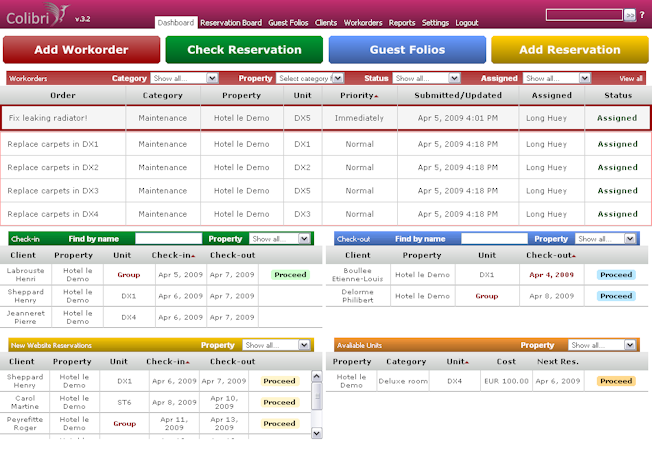Click the Workorders View all link
The height and width of the screenshot is (450, 652).
(x=631, y=79)
